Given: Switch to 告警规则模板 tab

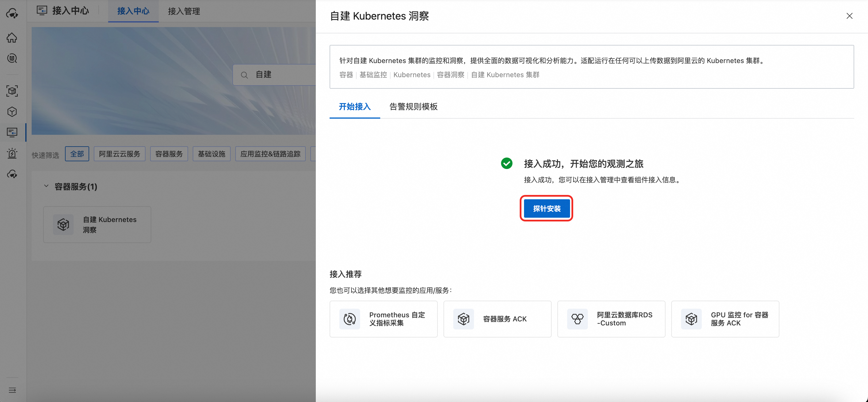Looking at the screenshot, I should point(413,107).
